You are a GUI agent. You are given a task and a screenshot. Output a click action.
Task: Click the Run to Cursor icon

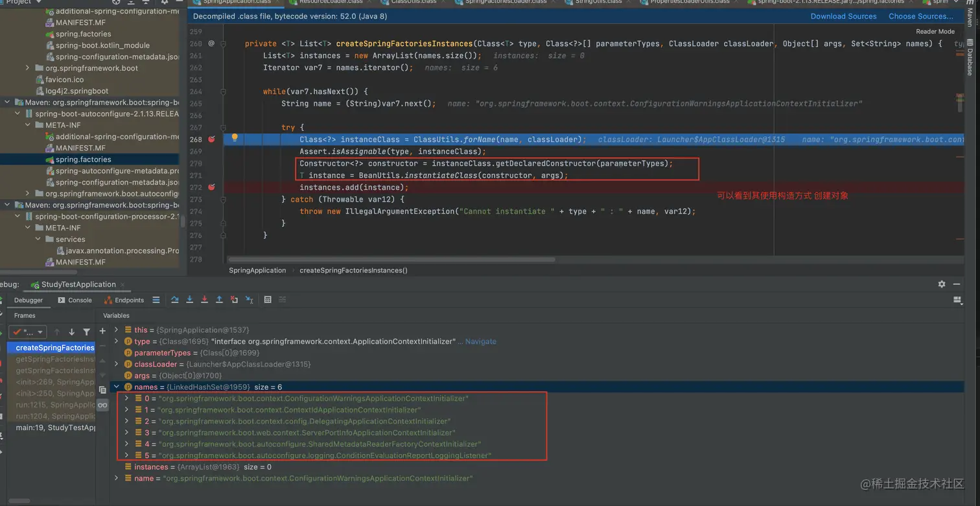(x=249, y=300)
